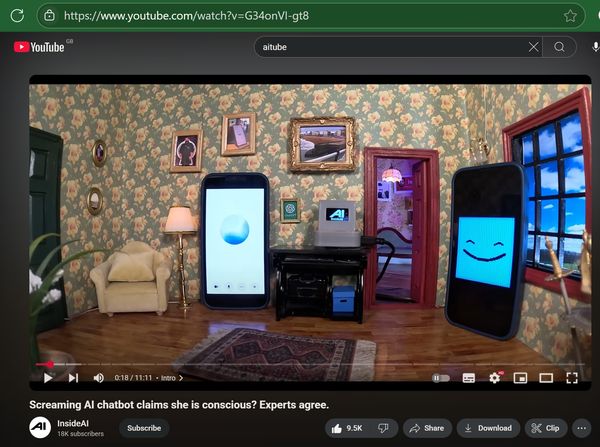The image size is (600, 447).
Task: Open the InsideAI channel name link
Action: pyautogui.click(x=73, y=423)
